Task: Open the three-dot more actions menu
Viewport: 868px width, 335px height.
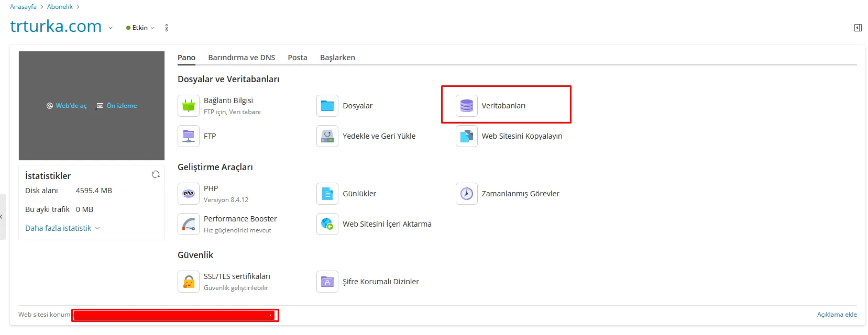Action: (167, 28)
